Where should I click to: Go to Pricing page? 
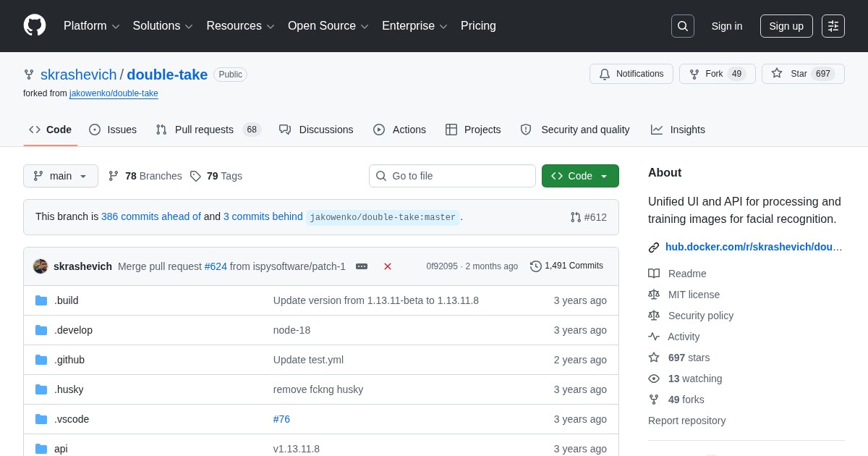(x=478, y=26)
